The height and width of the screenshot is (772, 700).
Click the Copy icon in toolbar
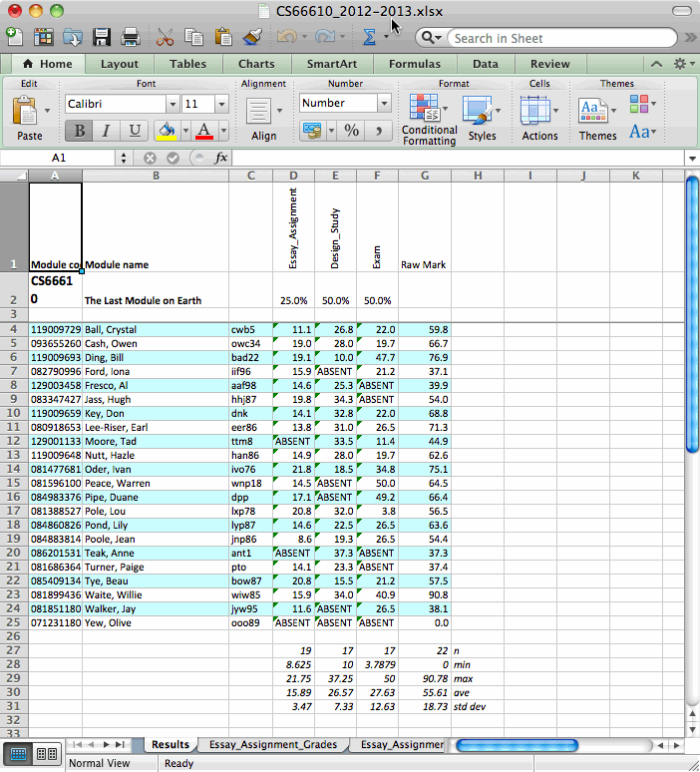193,37
